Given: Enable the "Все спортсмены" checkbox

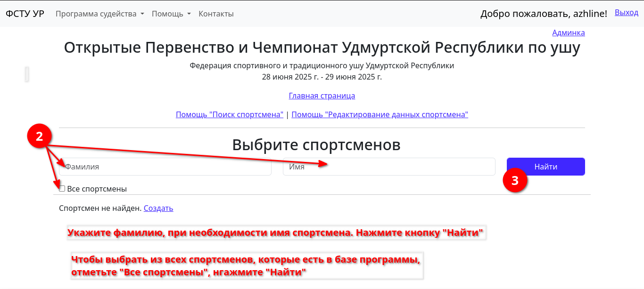Looking at the screenshot, I should point(62,189).
